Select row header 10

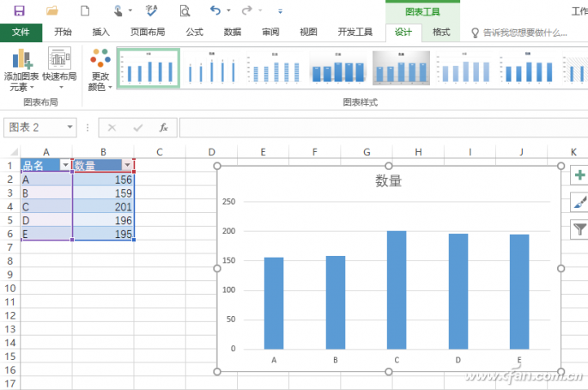click(10, 289)
